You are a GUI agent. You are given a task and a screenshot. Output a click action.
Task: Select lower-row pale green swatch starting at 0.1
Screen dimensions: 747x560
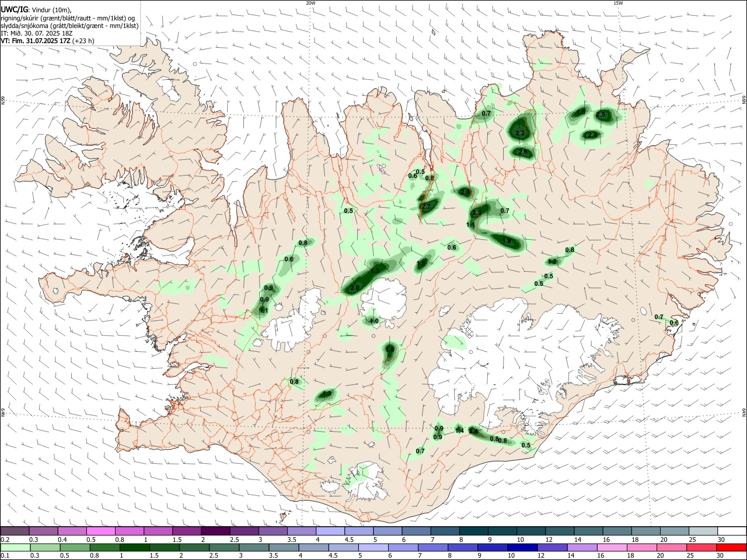pyautogui.click(x=15, y=547)
